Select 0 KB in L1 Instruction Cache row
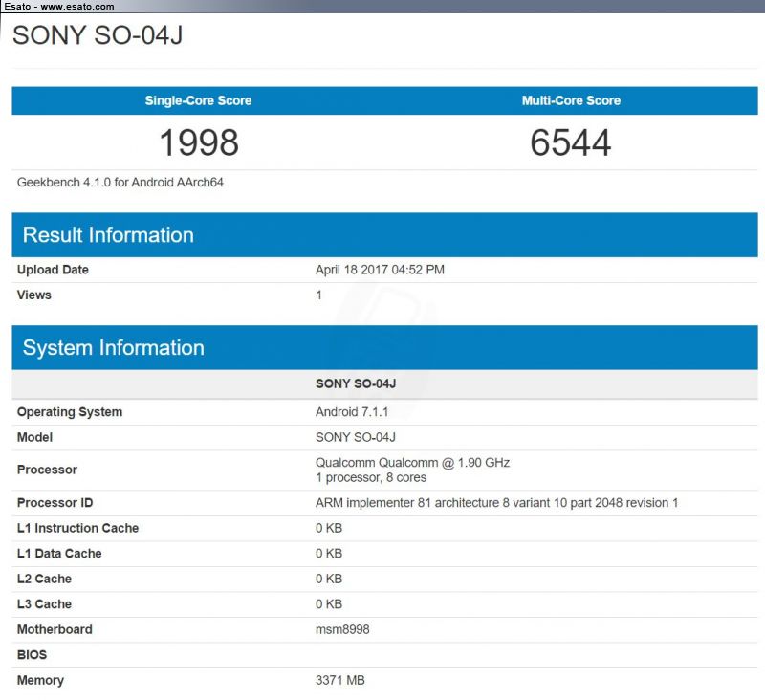The image size is (765, 700). click(x=329, y=528)
